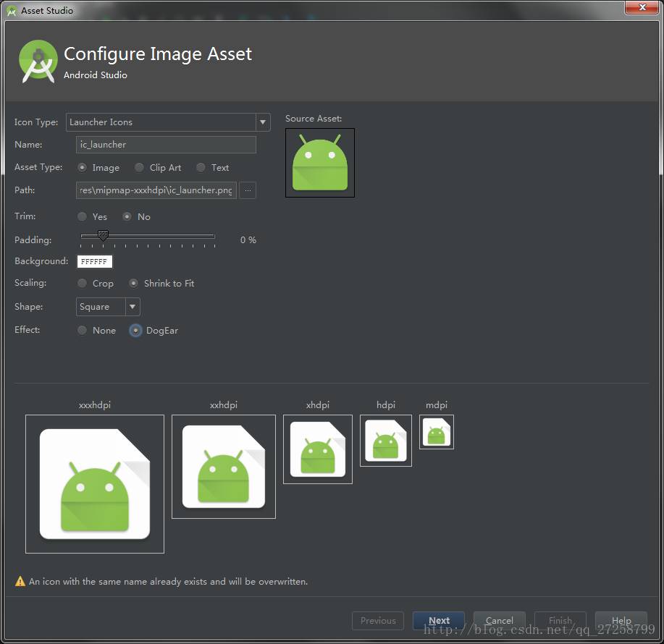The image size is (664, 644).
Task: Click the xxhdpi label
Action: 224,405
